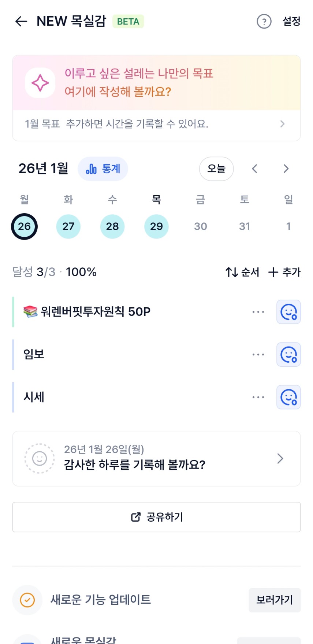The image size is (313, 644).
Task: Select date 27 in the week calendar
Action: point(68,226)
